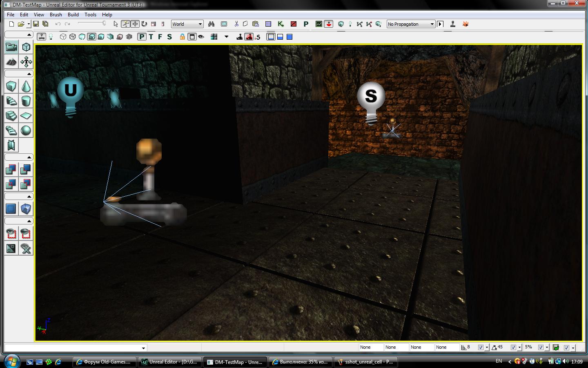Open the command console dropdown arrow
The width and height of the screenshot is (588, 368).
coord(143,348)
